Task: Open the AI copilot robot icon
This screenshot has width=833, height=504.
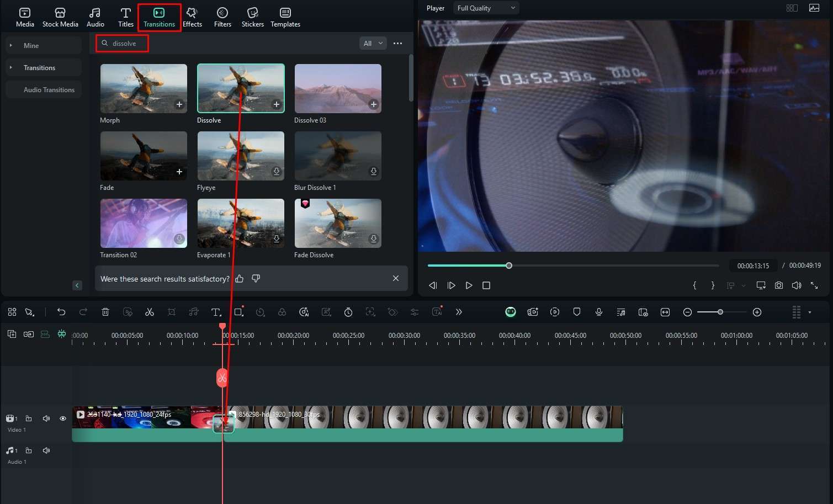Action: tap(511, 312)
